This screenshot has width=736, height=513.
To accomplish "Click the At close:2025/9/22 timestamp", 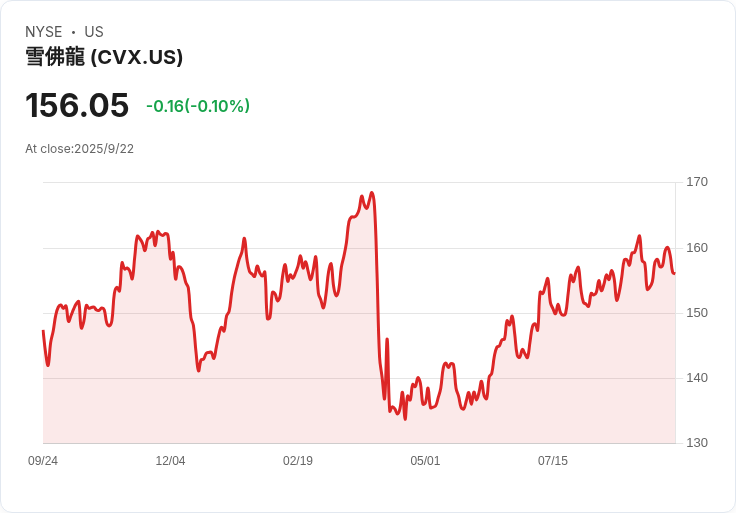I will 79,149.
